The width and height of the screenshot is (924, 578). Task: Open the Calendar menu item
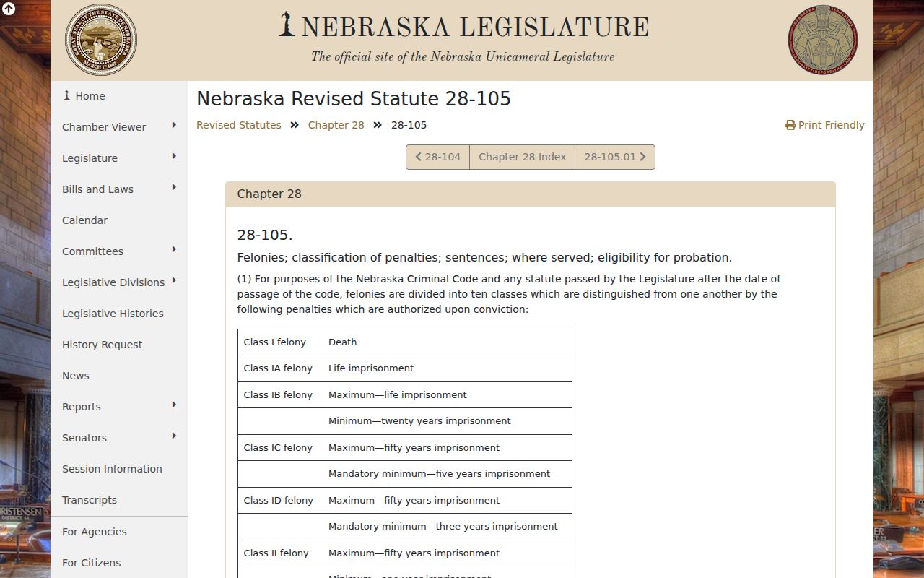119,220
